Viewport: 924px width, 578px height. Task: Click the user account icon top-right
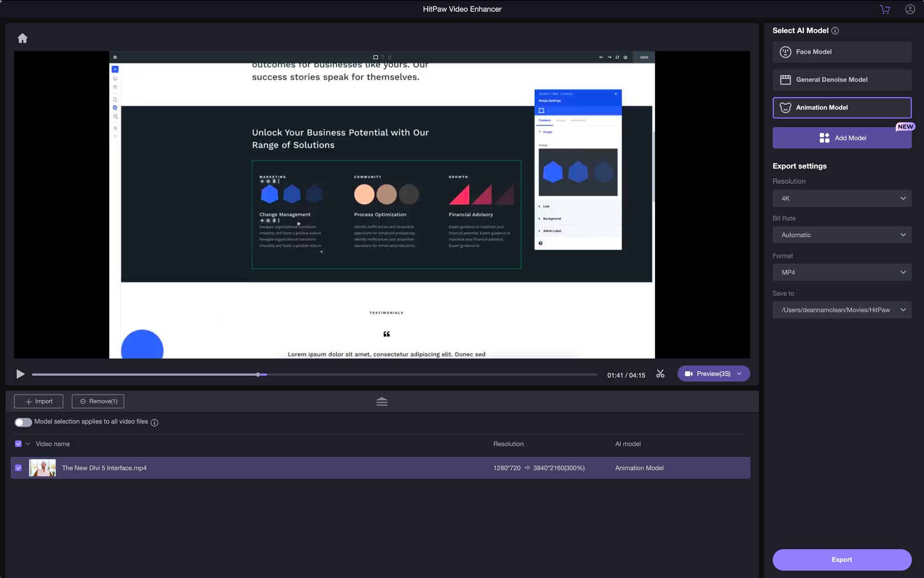909,9
